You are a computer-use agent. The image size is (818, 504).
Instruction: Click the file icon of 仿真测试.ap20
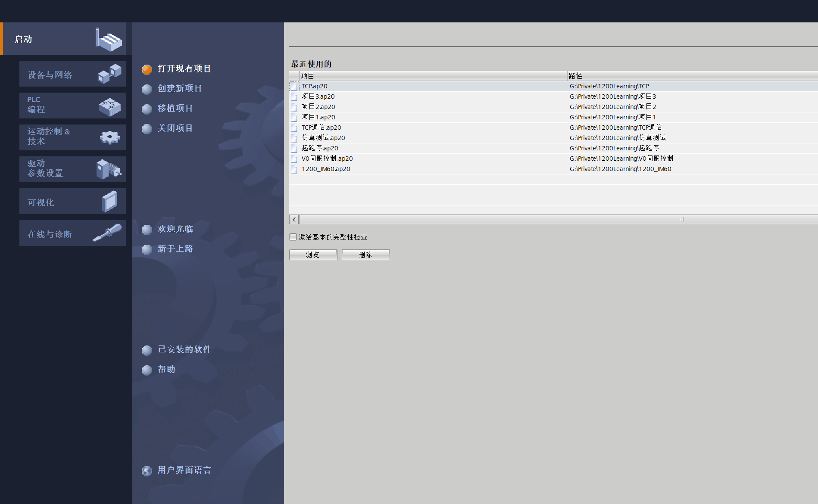coord(294,138)
